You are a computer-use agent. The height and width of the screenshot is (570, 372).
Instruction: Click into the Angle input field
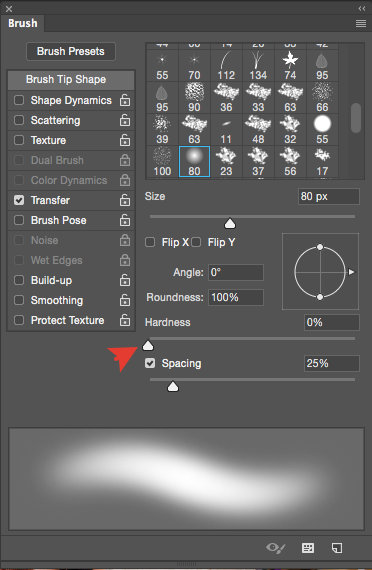pos(236,272)
